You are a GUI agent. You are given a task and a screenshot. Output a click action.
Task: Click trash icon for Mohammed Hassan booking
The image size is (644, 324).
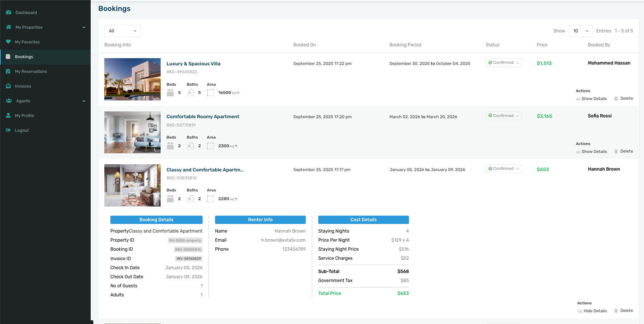pos(616,99)
